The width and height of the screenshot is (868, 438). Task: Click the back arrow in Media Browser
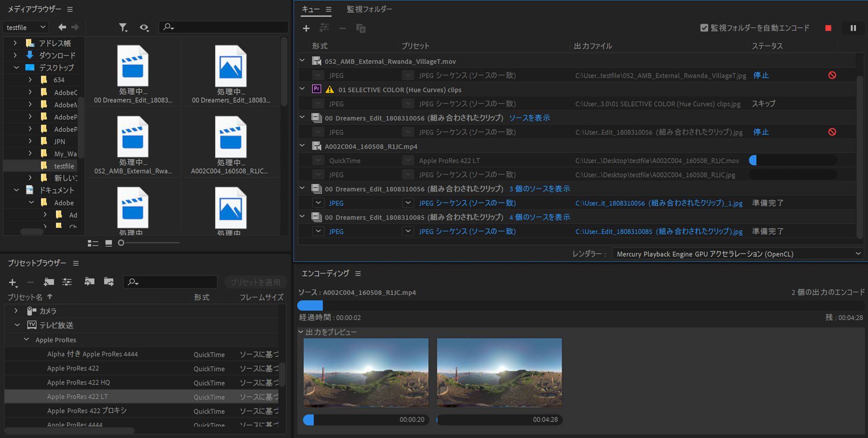(x=62, y=27)
